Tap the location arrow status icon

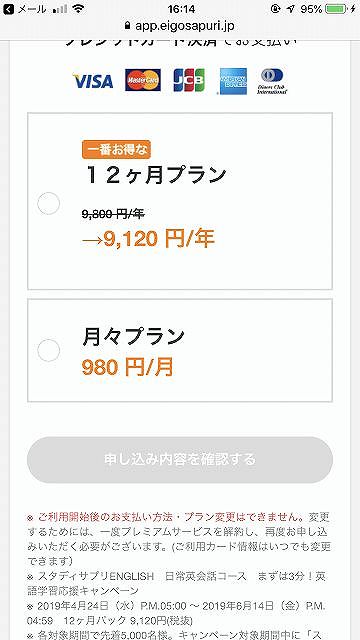coord(290,9)
